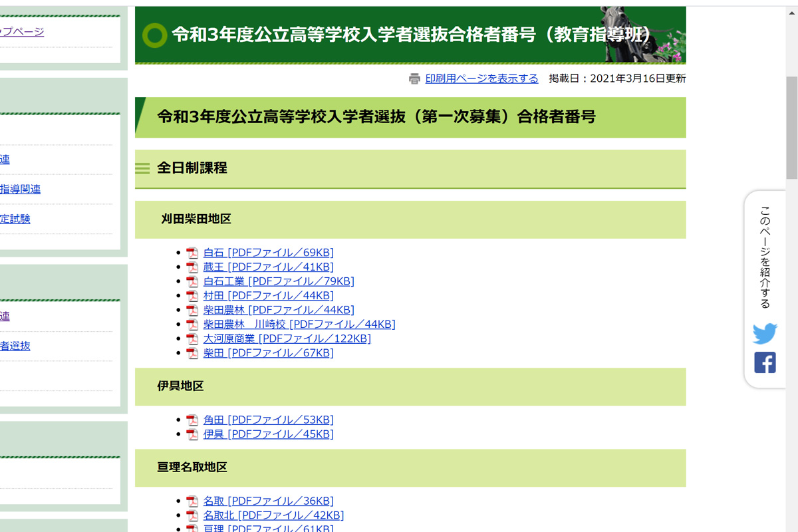Click PDF icon next to 名取 link
Viewport: 798px width, 532px height.
click(192, 501)
